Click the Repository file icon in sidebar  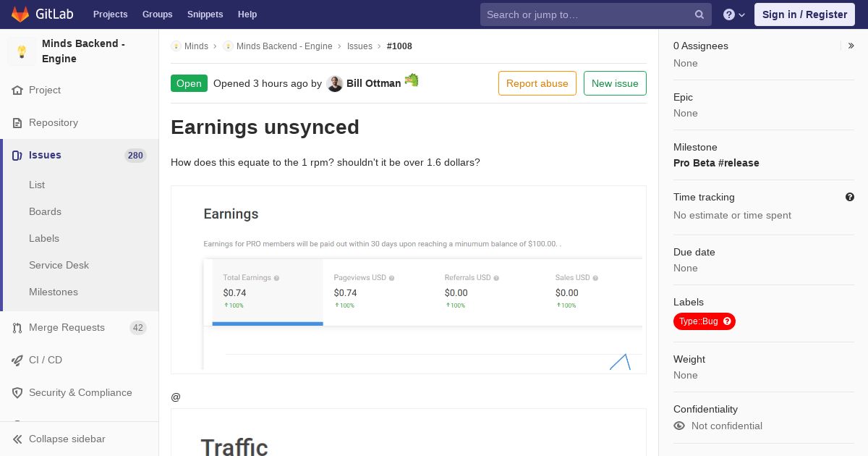pyautogui.click(x=17, y=123)
